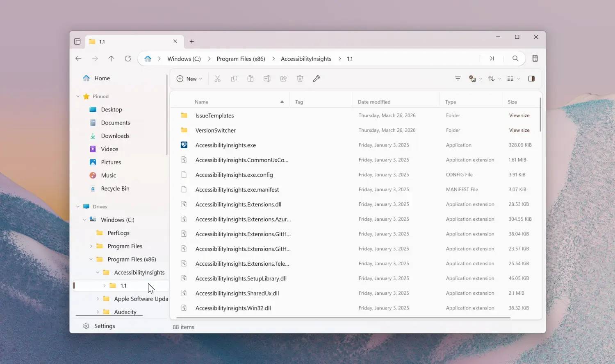Image resolution: width=615 pixels, height=364 pixels.
Task: Click the vertical scrollbar of file list
Action: coord(540,115)
